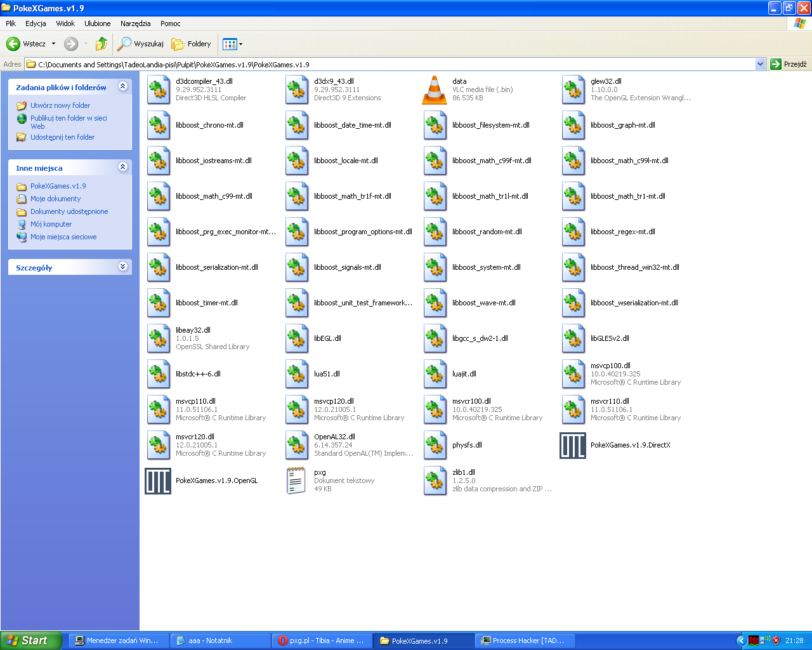
Task: Select the VLC cone data file icon
Action: [435, 90]
